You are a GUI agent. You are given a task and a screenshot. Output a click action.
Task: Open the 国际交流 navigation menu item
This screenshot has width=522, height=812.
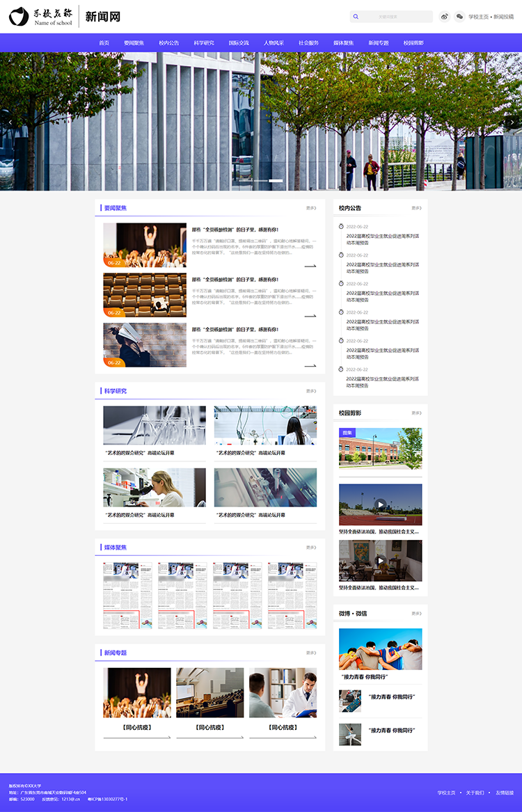(239, 43)
